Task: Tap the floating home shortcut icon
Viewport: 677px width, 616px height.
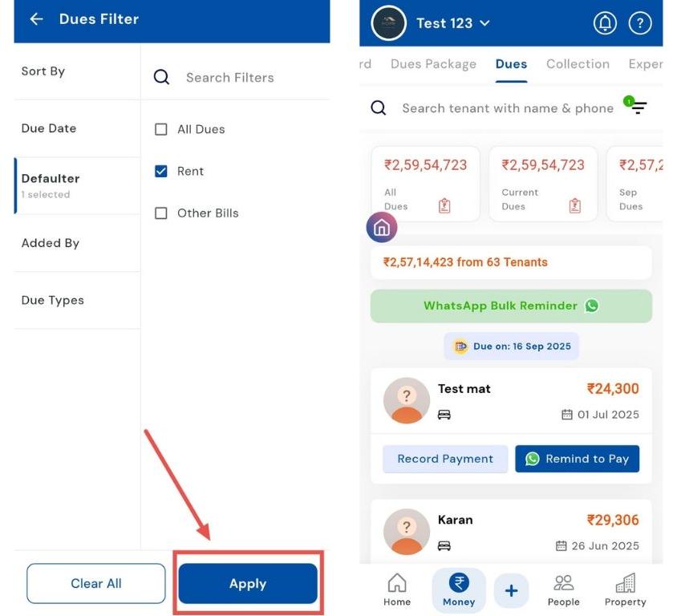Action: pos(382,228)
